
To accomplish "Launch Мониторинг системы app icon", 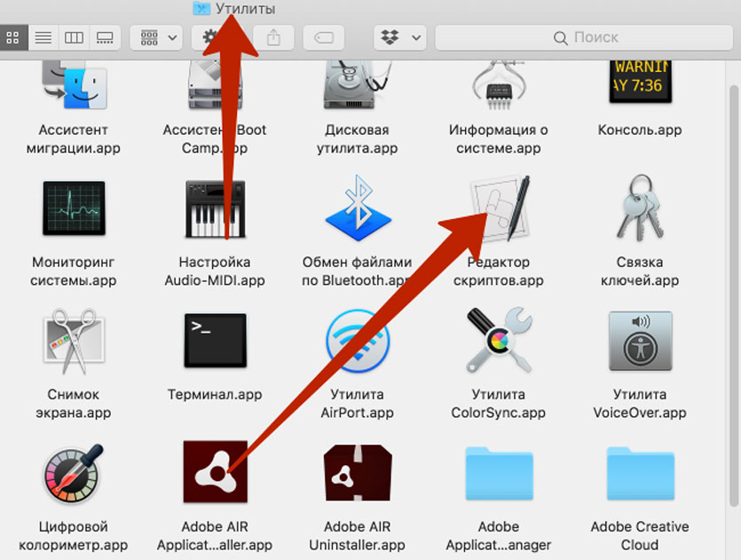I will tap(74, 208).
